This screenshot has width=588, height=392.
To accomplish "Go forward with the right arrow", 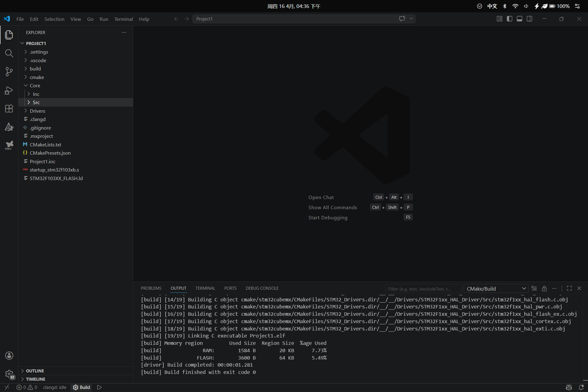I will coord(187,19).
